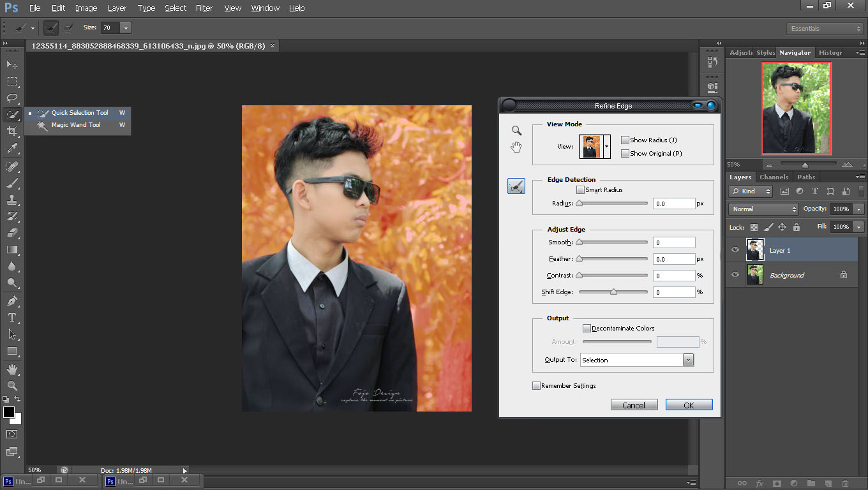Open the Output To dropdown
Viewport: 868px width, 490px height.
click(x=636, y=360)
